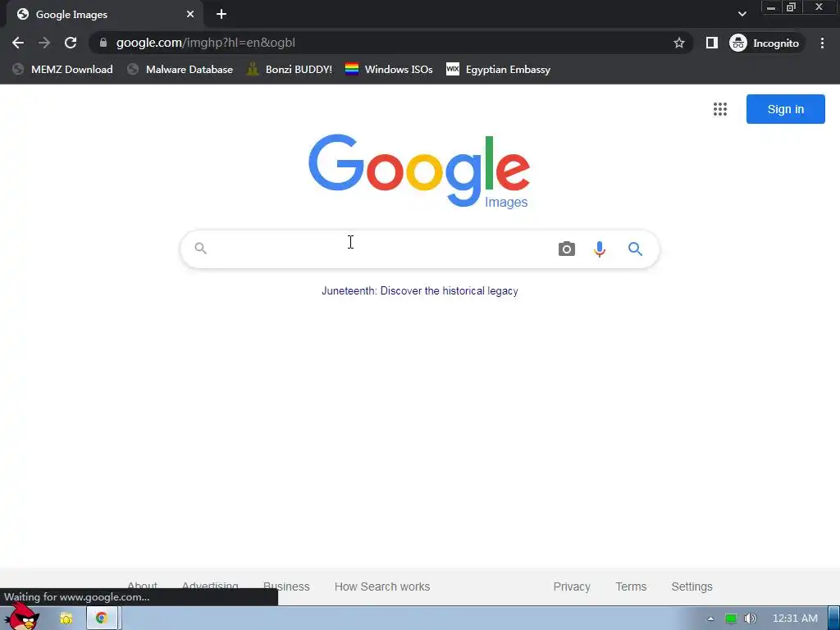This screenshot has width=840, height=630.
Task: Open the Terms footer link
Action: point(631,587)
